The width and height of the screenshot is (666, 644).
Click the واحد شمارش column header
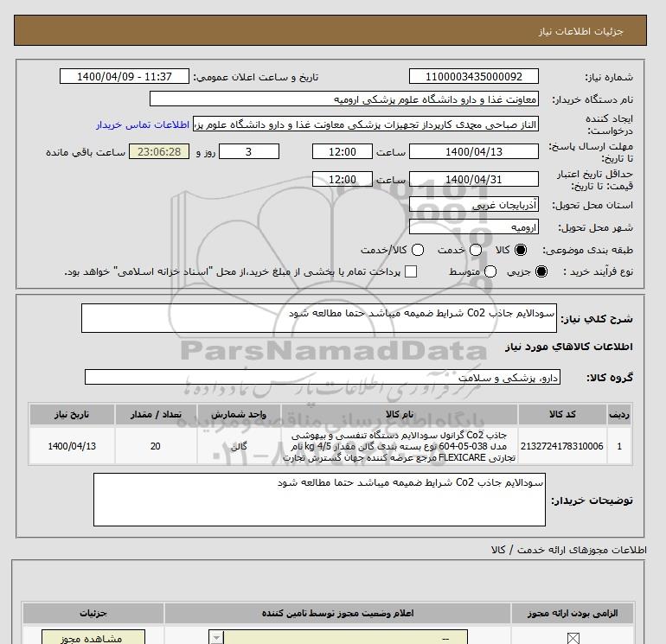(239, 414)
